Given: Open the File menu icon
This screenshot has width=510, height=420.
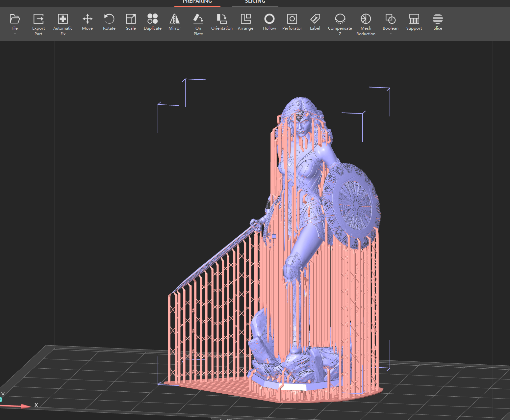Looking at the screenshot, I should pos(15,19).
